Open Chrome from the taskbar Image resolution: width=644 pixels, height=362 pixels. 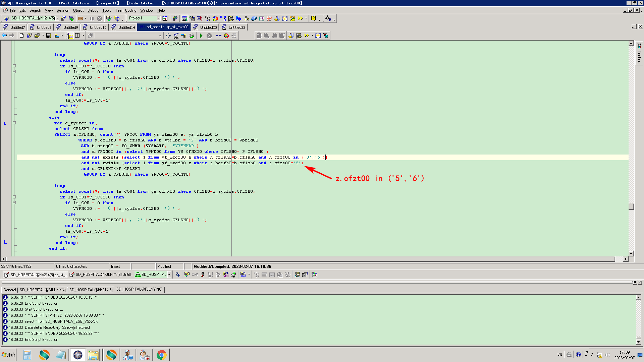tap(161, 355)
